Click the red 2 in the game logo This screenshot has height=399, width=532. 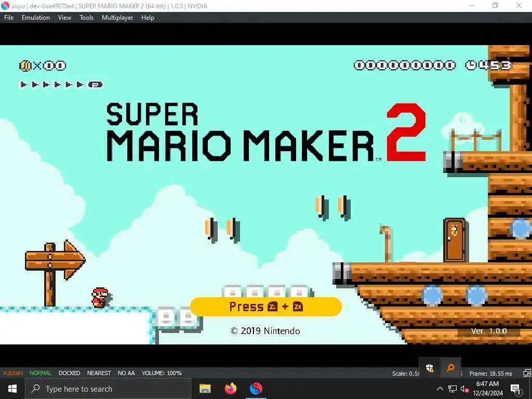point(406,132)
